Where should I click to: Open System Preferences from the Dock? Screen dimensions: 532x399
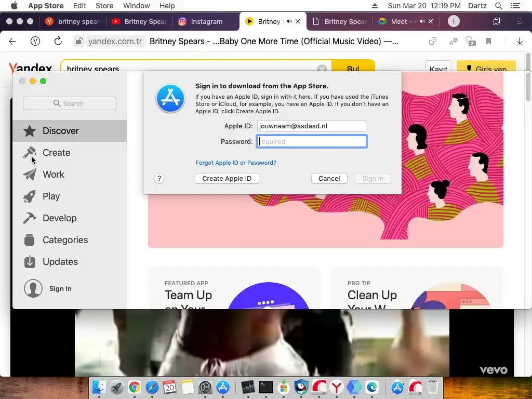pos(205,387)
